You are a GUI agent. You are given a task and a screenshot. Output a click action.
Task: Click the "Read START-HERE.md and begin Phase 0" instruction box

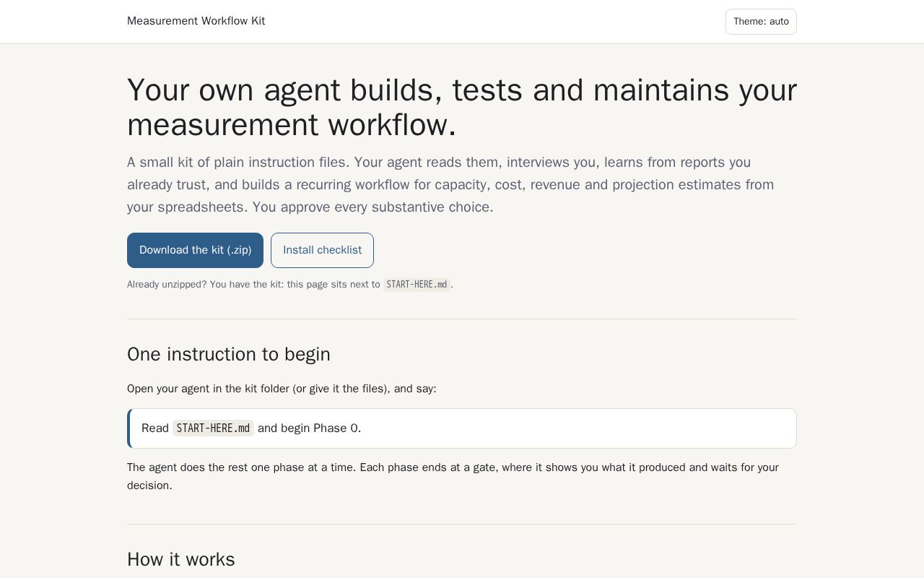tap(462, 428)
